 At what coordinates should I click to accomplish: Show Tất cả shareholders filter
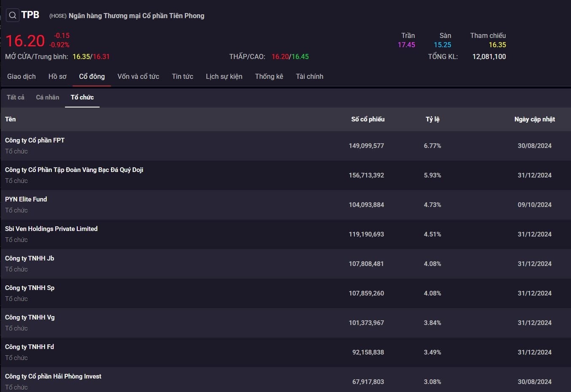coord(16,97)
